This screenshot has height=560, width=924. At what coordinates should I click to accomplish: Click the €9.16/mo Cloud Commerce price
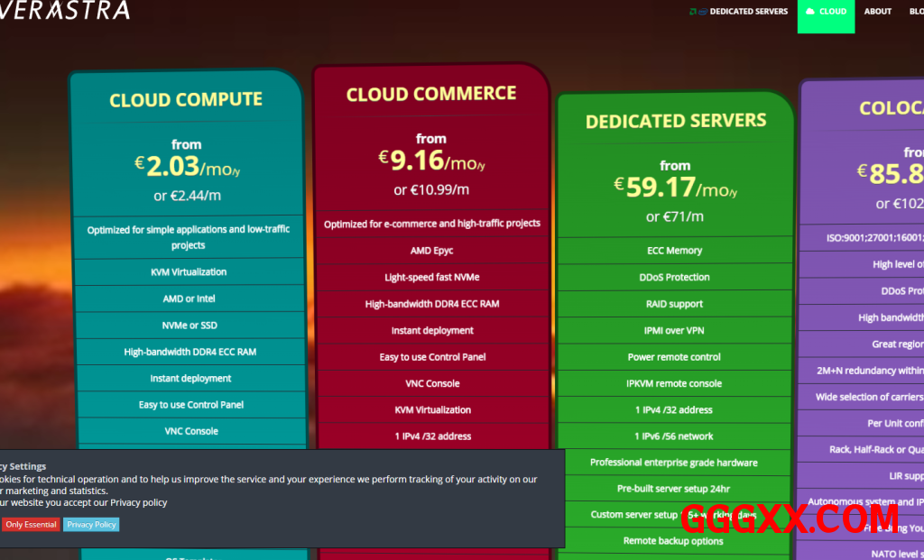431,161
